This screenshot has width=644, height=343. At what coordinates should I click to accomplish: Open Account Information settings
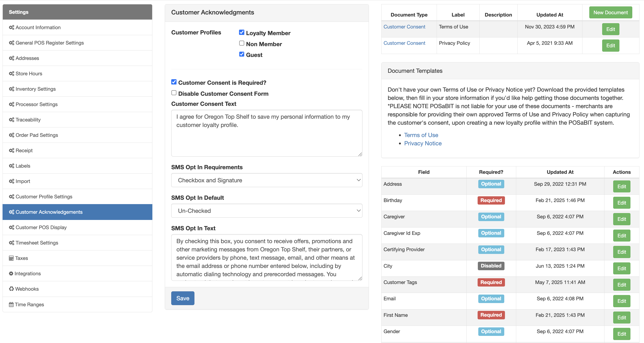(77, 28)
